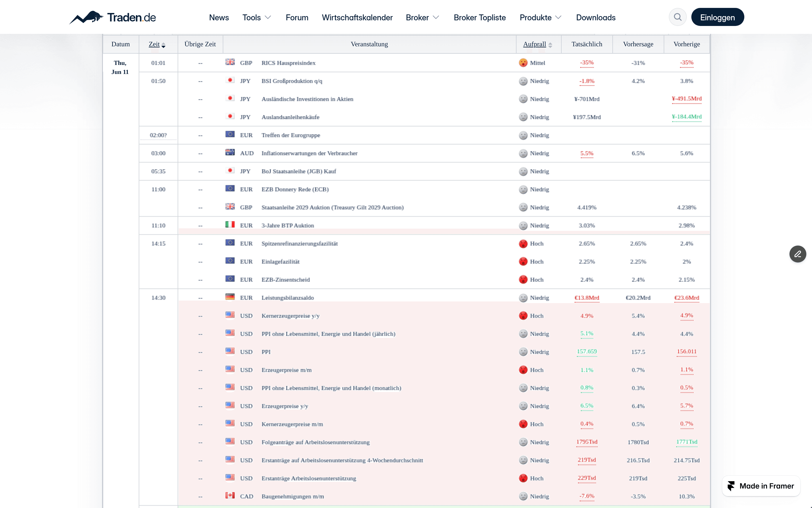Screen dimensions: 812x508
Task: Click the Japan flag for Auslandsanleihenkäufe
Action: click(x=230, y=116)
